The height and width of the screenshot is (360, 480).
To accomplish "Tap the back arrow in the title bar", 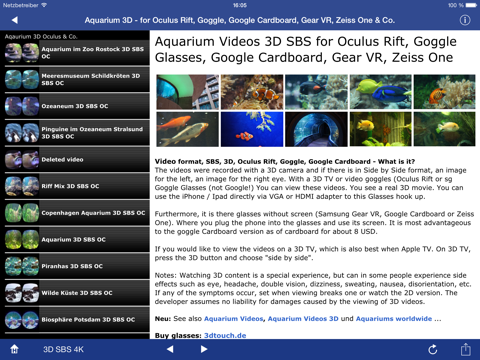I will (15, 20).
